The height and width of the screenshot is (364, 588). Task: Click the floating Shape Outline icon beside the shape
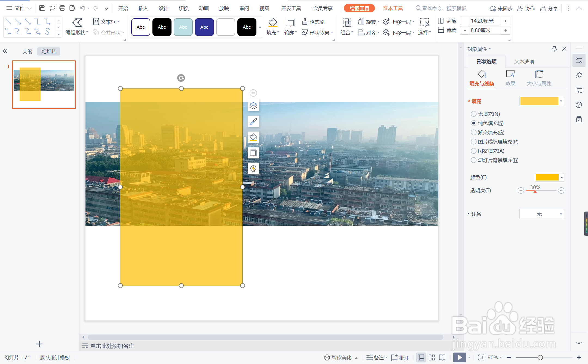tap(253, 153)
